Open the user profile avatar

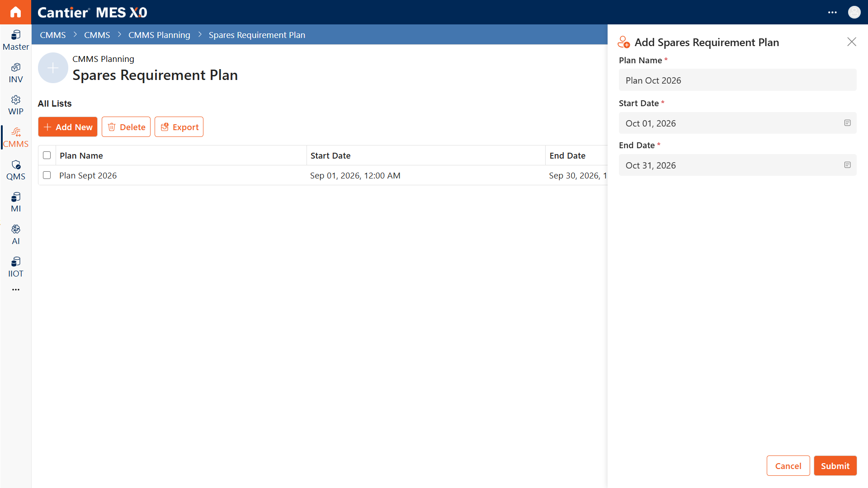[854, 12]
